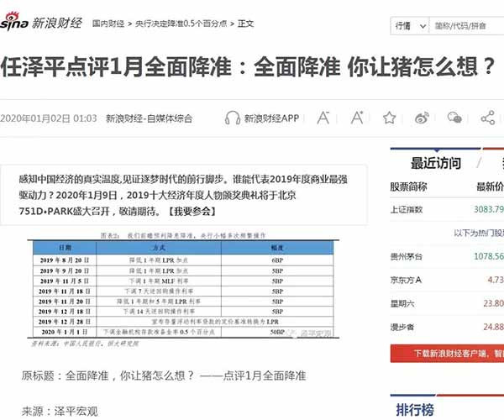Click the 原标题 line text
The height and width of the screenshot is (420, 504).
click(164, 375)
